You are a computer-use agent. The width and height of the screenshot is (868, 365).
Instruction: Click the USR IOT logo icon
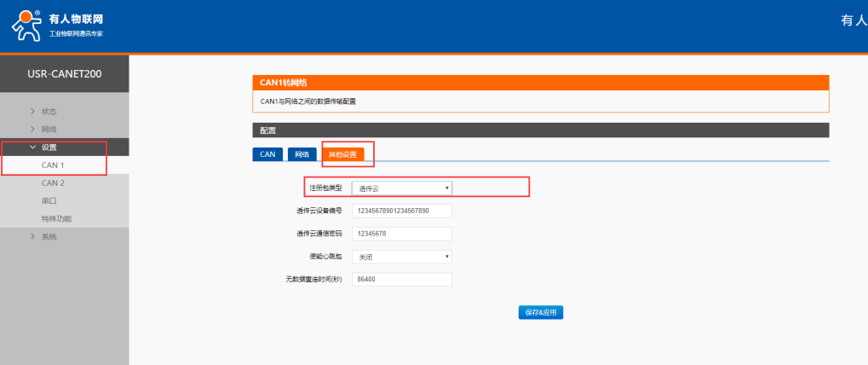coord(26,26)
